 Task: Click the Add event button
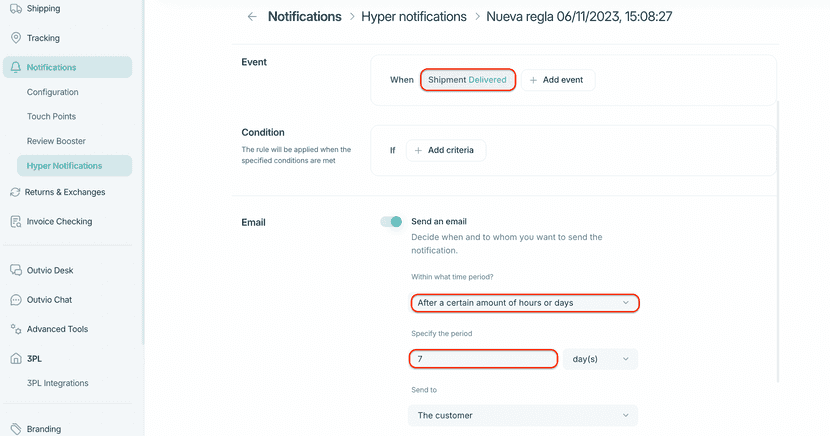[x=557, y=80]
